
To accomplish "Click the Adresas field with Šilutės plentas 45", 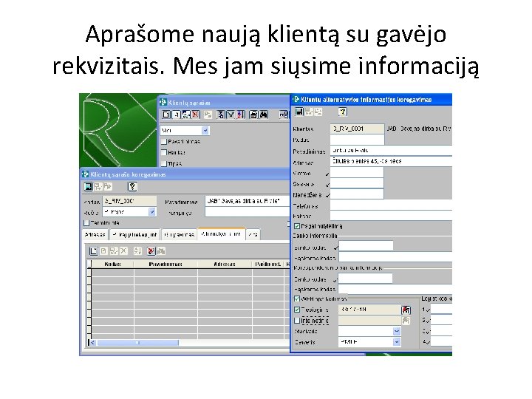I will [x=391, y=161].
